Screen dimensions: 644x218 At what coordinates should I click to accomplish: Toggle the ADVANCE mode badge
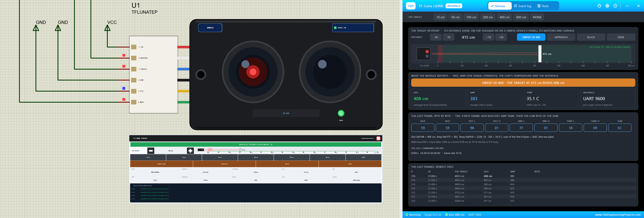point(454,6)
